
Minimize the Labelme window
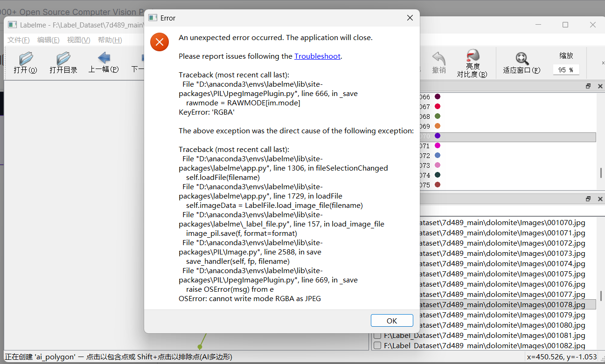(x=538, y=25)
